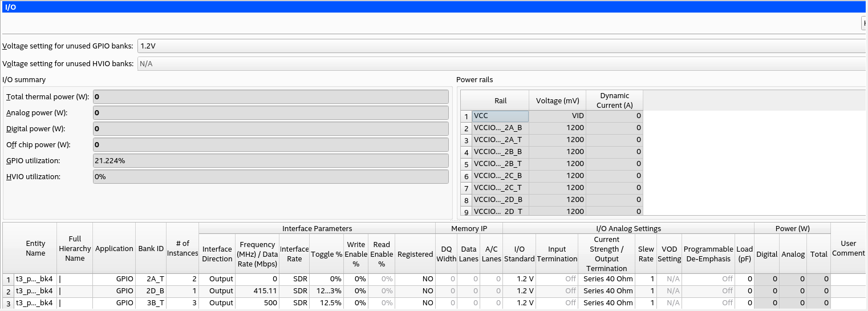Click Toggle % cell showing 12.5%
The width and height of the screenshot is (868, 311).
pos(327,303)
